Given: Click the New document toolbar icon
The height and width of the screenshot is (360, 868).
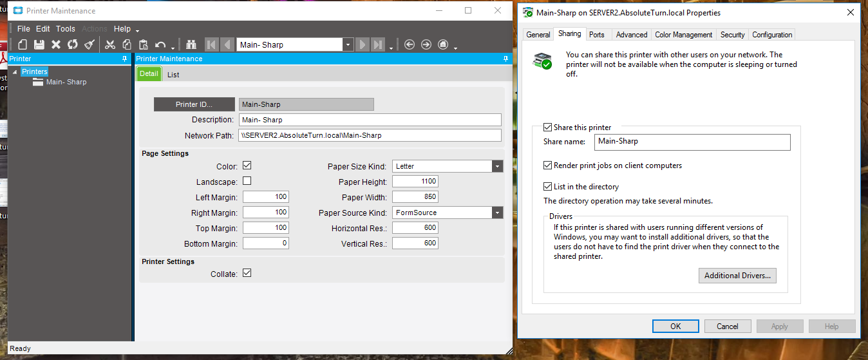Looking at the screenshot, I should coord(23,44).
